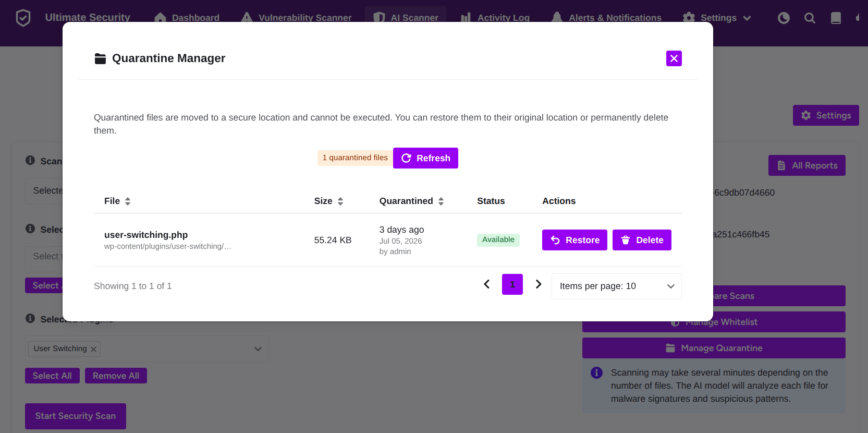
Task: Expand the Selected Plugins dropdown chevron
Action: click(x=258, y=349)
